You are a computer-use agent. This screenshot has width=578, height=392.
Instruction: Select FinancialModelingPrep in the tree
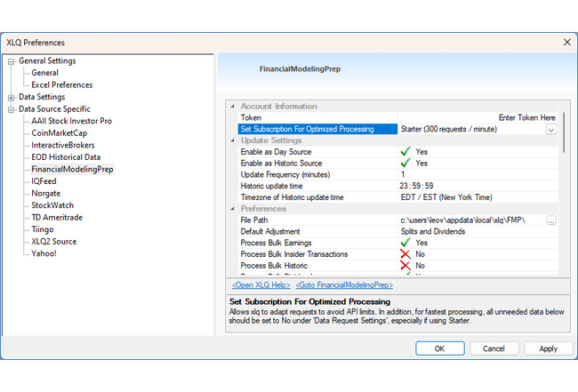[72, 169]
